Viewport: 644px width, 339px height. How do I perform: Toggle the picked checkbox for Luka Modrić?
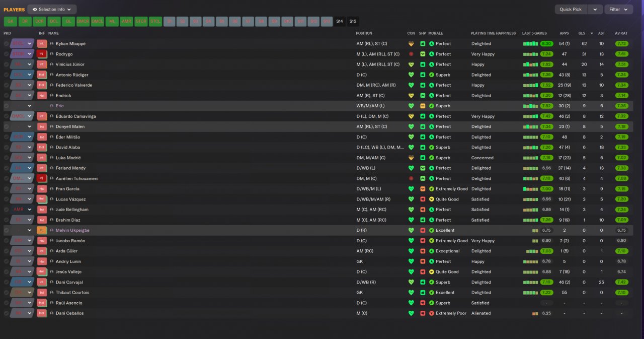click(x=7, y=158)
